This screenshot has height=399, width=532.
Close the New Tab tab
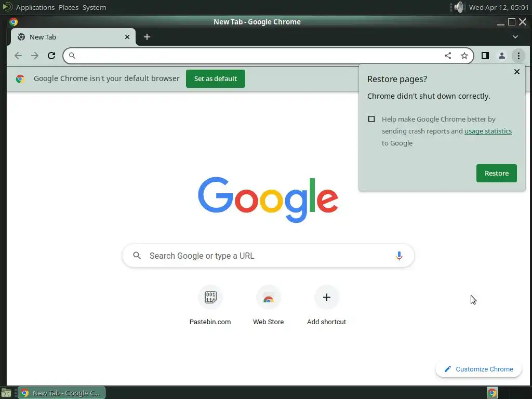127,37
